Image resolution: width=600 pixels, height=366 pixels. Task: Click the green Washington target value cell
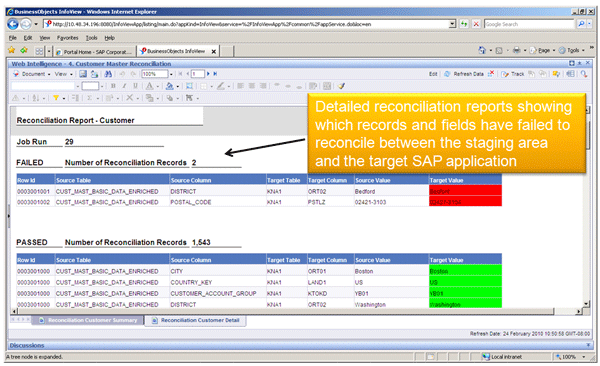pyautogui.click(x=465, y=304)
